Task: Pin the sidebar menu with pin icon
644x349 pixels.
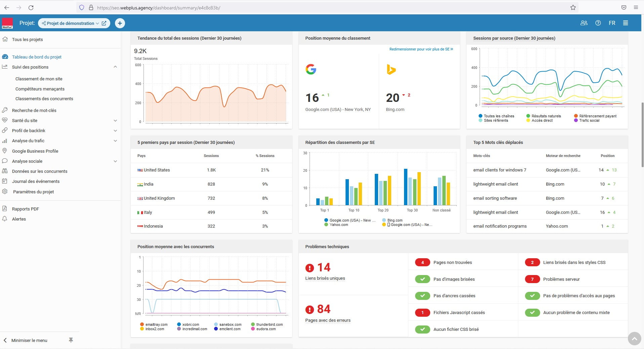Action: pos(71,340)
